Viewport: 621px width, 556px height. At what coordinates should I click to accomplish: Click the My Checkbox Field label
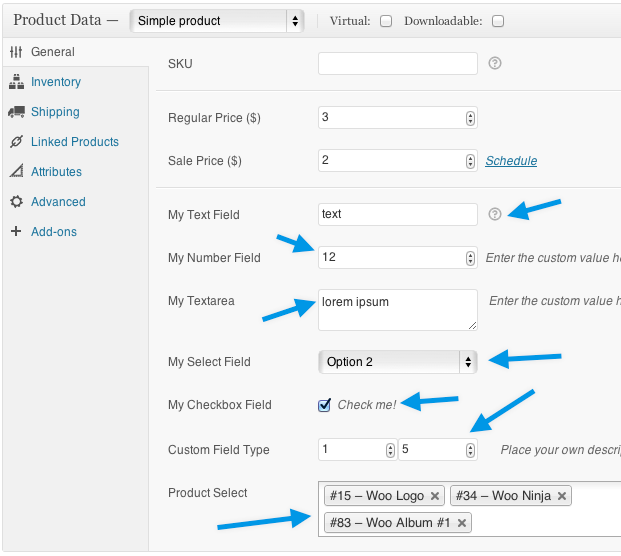(220, 405)
